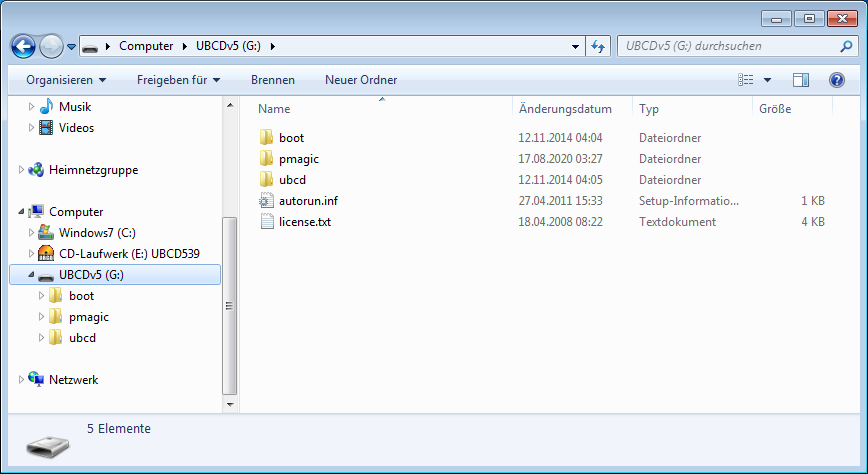Open the view options dropdown arrow
868x474 pixels.
pyautogui.click(x=767, y=80)
